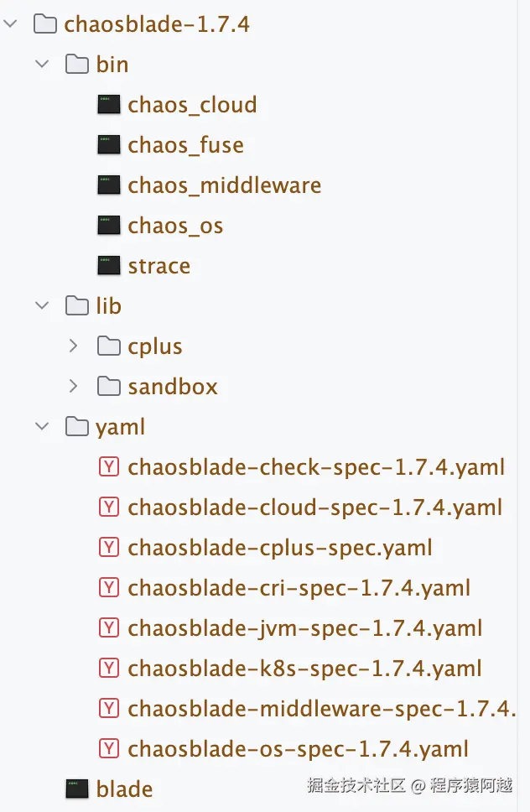530x812 pixels.
Task: Click the YAML icon of chaosblade-check-spec-1.7.4.yaml
Action: pyautogui.click(x=109, y=467)
